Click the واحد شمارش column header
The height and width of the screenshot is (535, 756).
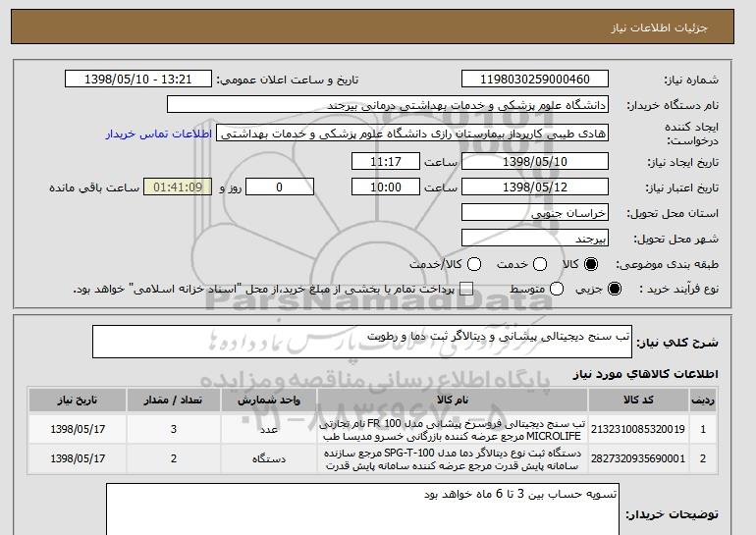tap(269, 401)
